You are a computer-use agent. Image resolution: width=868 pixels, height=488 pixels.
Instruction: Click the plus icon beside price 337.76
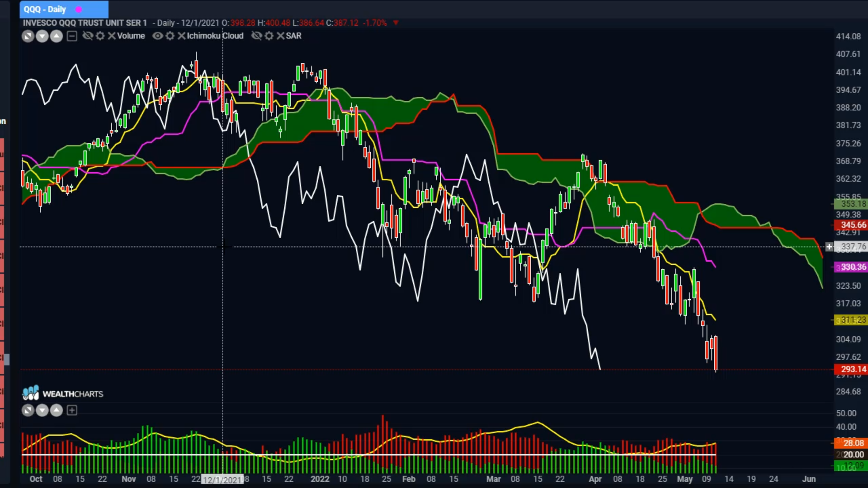pos(829,247)
